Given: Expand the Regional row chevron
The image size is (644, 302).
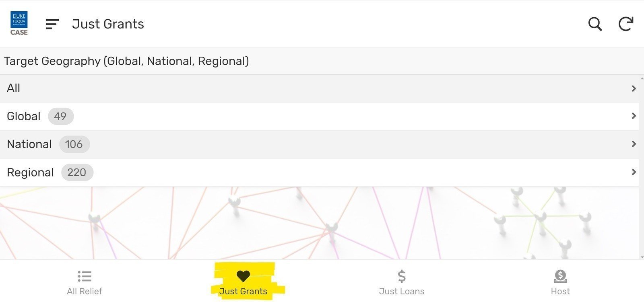Looking at the screenshot, I should pos(634,172).
